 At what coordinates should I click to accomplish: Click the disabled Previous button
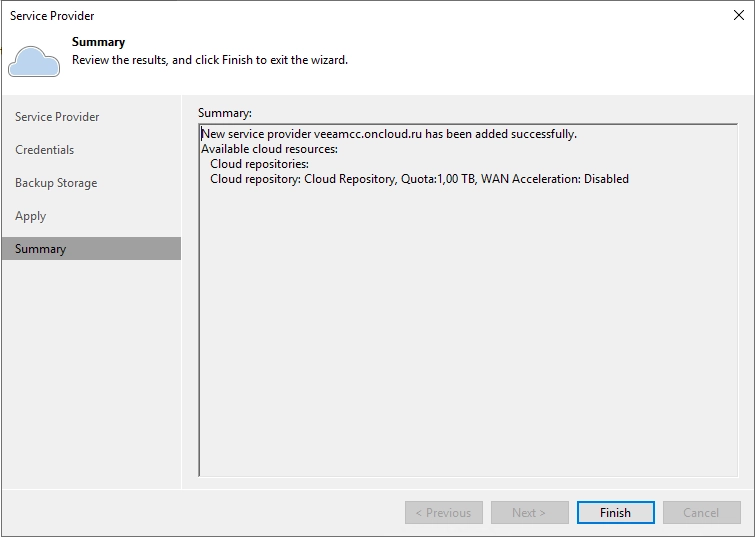(443, 513)
